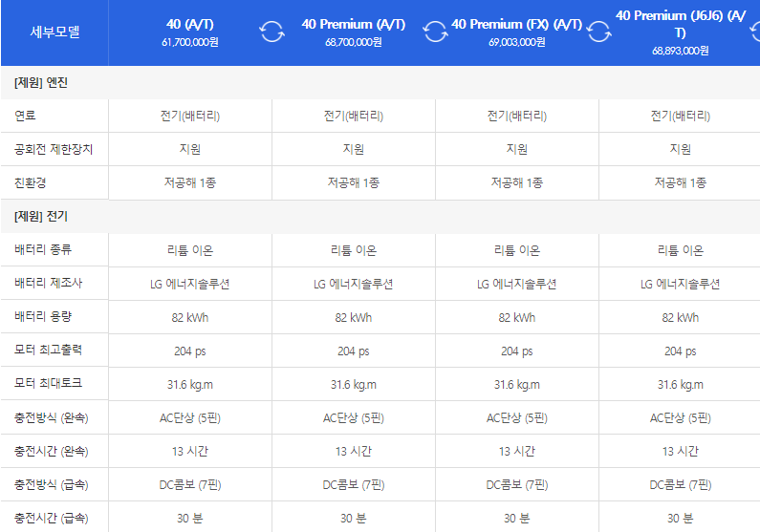
Task: Click the 친환경 row label
Action: click(x=30, y=182)
